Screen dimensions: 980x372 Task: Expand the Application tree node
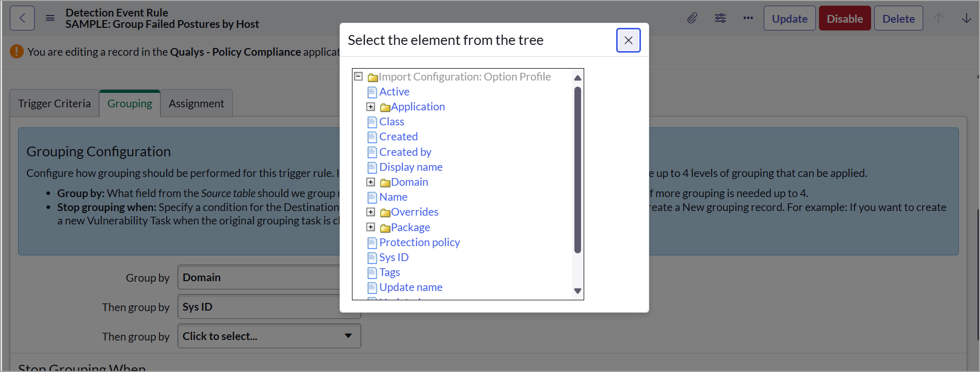click(x=371, y=107)
